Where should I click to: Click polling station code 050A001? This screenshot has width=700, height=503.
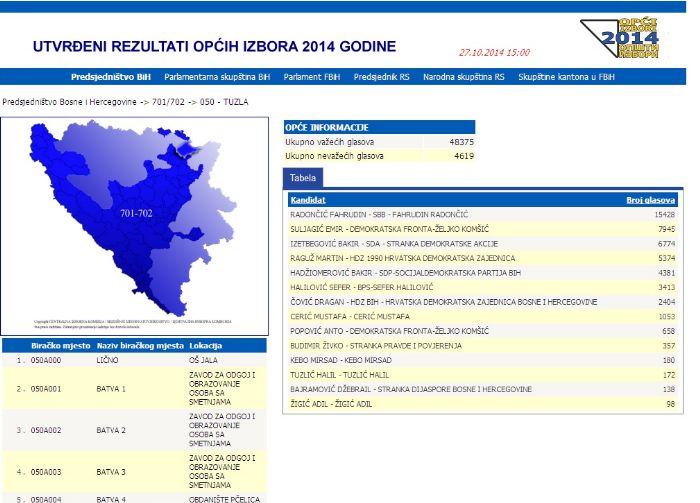(x=46, y=389)
